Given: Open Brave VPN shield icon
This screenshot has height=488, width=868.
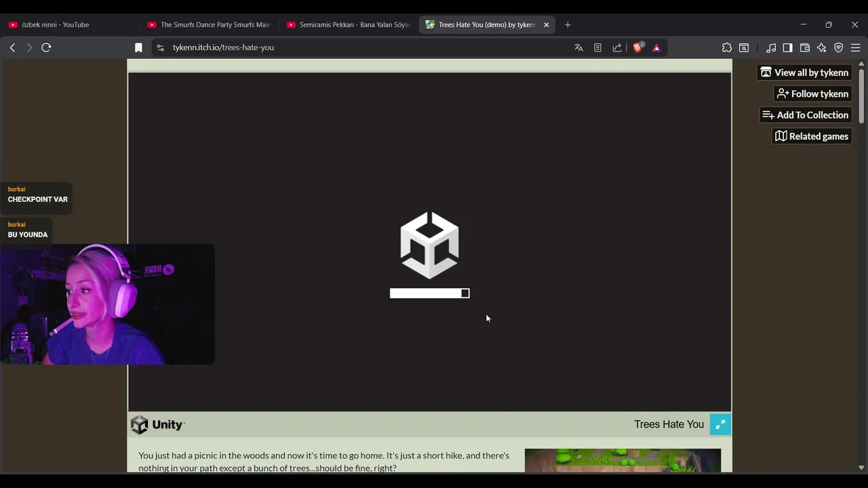Looking at the screenshot, I should coord(839,47).
